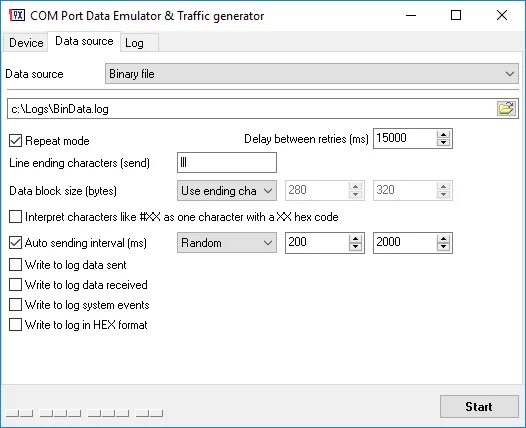Enable Write to log in HEX format
The height and width of the screenshot is (428, 526).
[15, 325]
